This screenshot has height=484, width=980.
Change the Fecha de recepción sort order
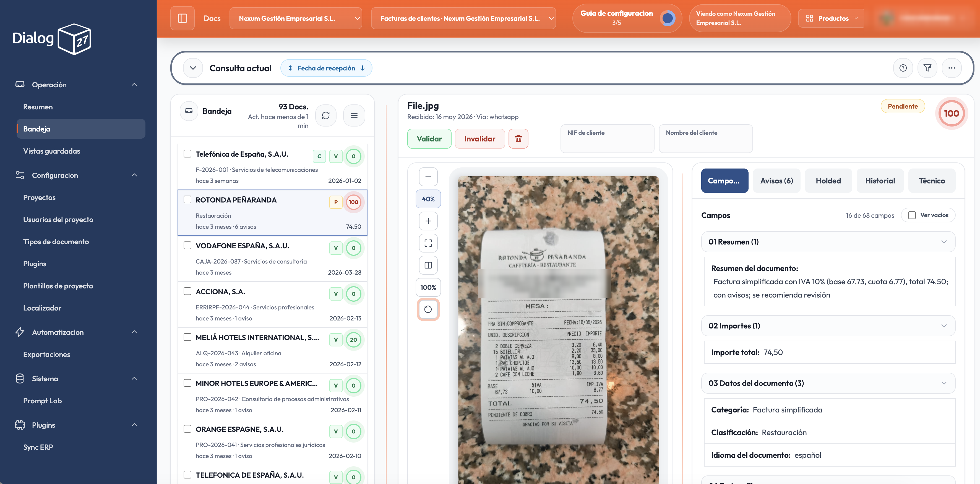pos(326,68)
